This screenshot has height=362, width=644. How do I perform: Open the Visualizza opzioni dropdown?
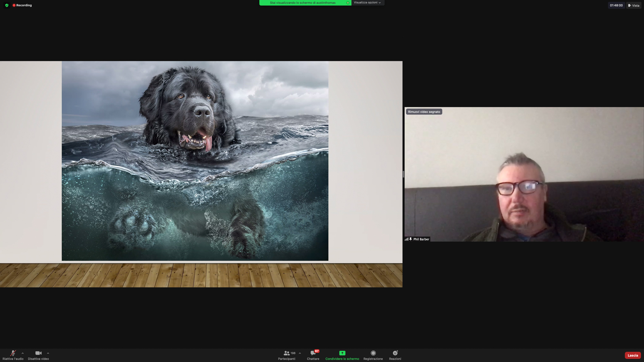pos(367,3)
